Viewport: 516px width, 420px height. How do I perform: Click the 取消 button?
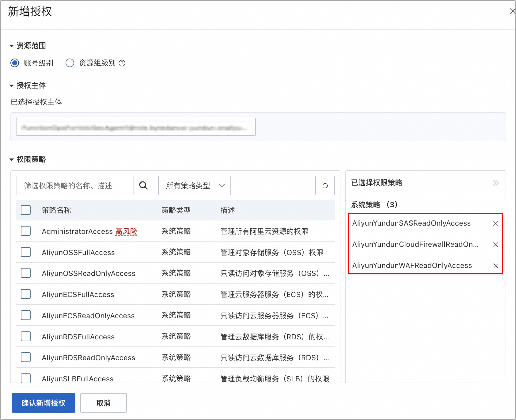tap(104, 403)
